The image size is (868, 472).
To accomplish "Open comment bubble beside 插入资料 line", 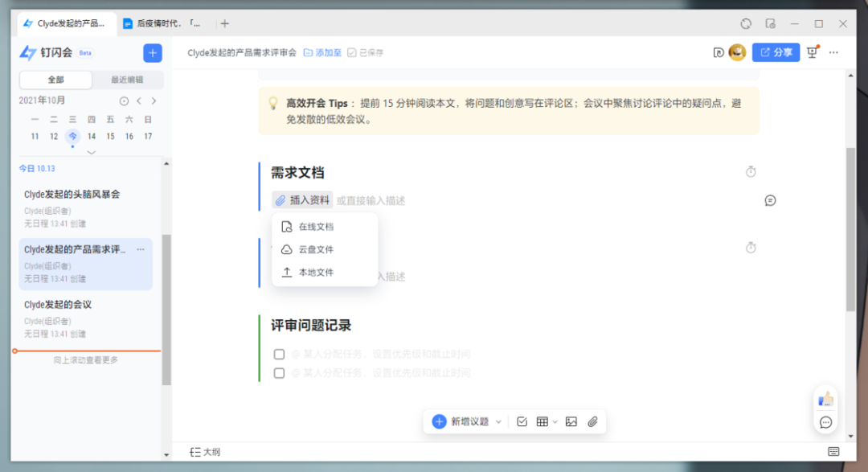I will coord(770,200).
